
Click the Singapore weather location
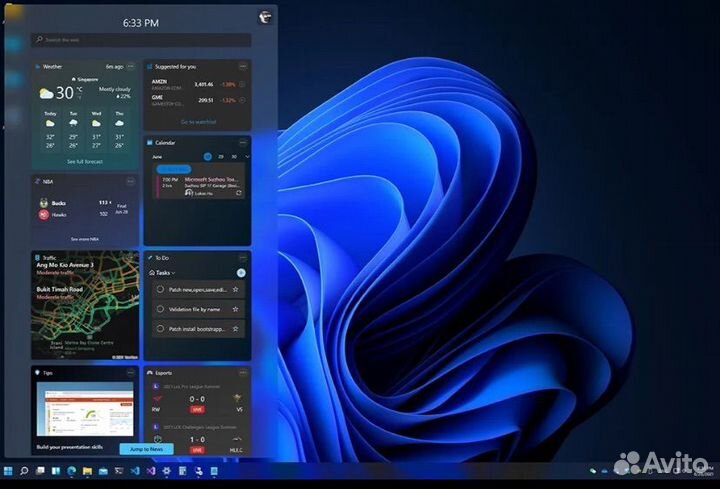(x=84, y=79)
